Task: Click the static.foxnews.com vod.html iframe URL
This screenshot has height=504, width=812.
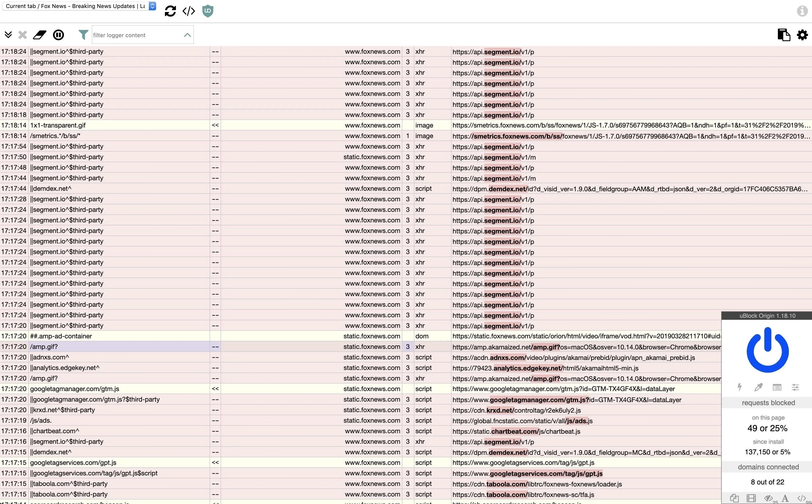Action: tap(587, 336)
